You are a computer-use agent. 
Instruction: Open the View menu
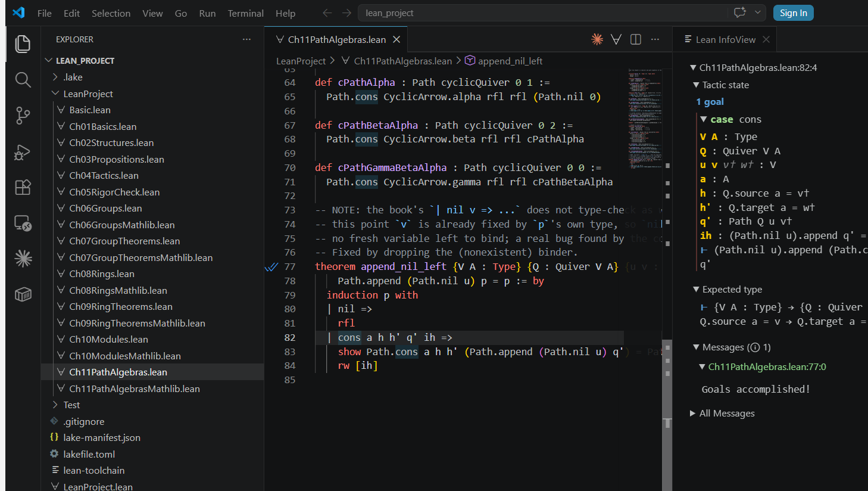tap(152, 13)
